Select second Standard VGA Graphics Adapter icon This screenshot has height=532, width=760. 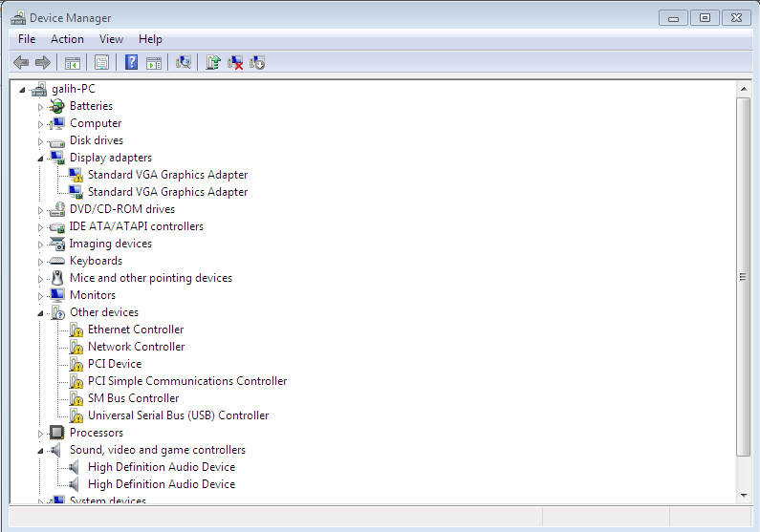(x=76, y=192)
